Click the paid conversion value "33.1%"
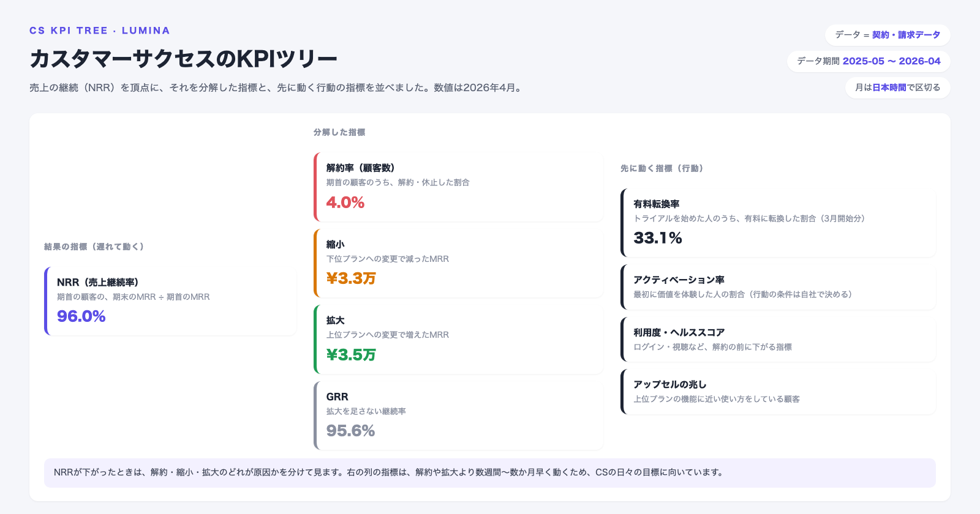The width and height of the screenshot is (980, 514). point(658,238)
